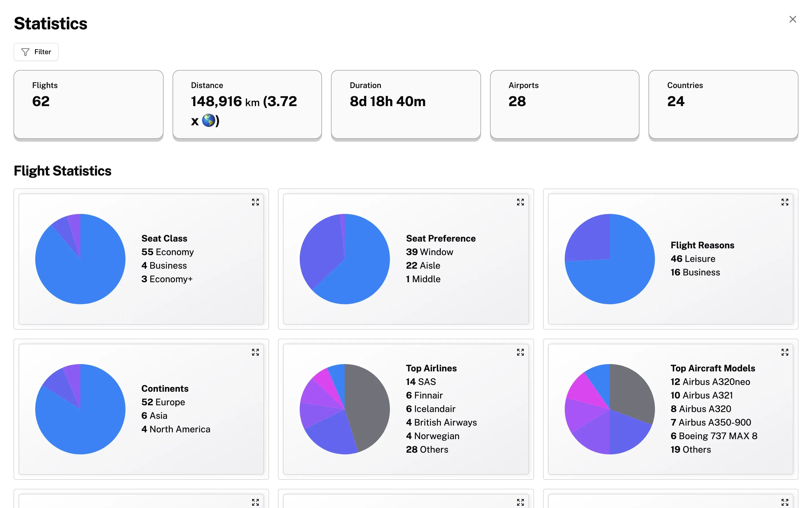Click the Seat Class pie chart
This screenshot has height=508, width=812.
[80, 259]
